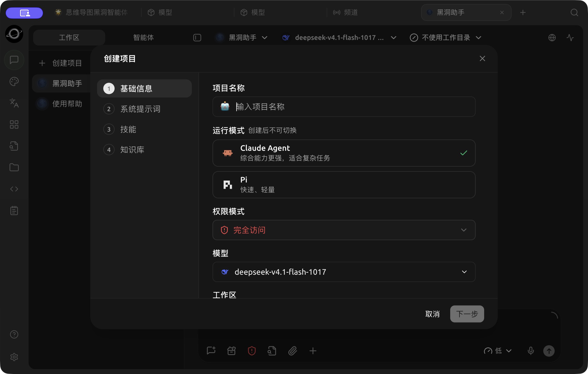Screen dimensions: 588x374
Task: Click the microphone icon in chat bar
Action: pyautogui.click(x=531, y=351)
